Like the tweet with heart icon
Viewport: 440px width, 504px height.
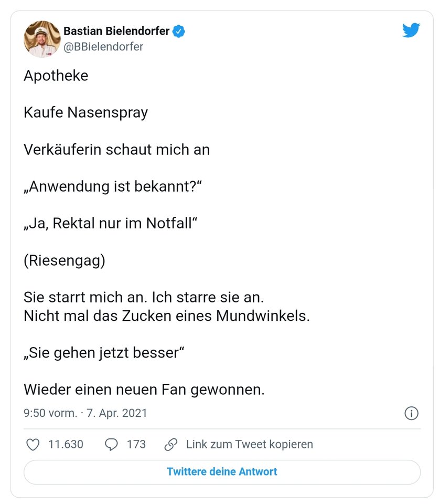33,445
